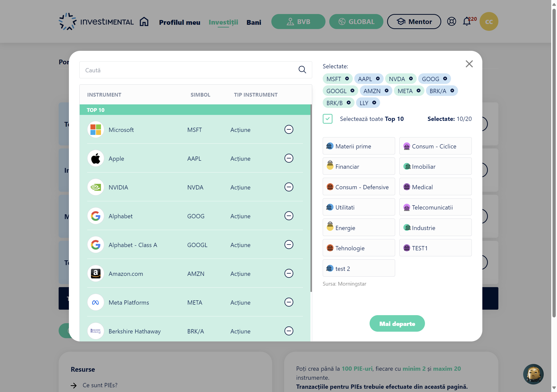Open the support lifebuoy icon
Screen dimensions: 557x392
pos(452,22)
